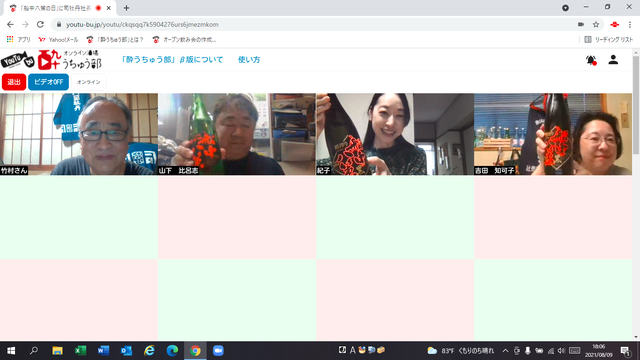Select 竹村さん video tile
The height and width of the screenshot is (360, 640).
coord(79,134)
